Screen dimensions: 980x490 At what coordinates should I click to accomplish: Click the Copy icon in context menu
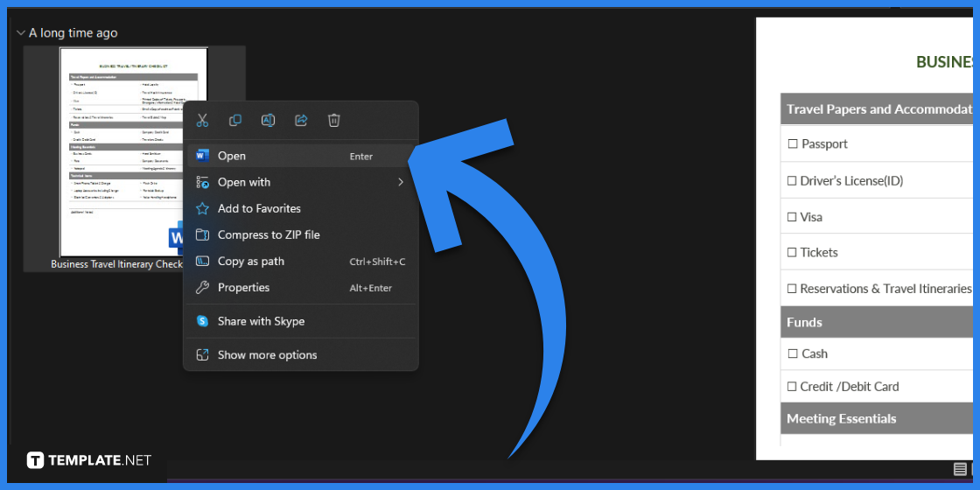tap(235, 121)
